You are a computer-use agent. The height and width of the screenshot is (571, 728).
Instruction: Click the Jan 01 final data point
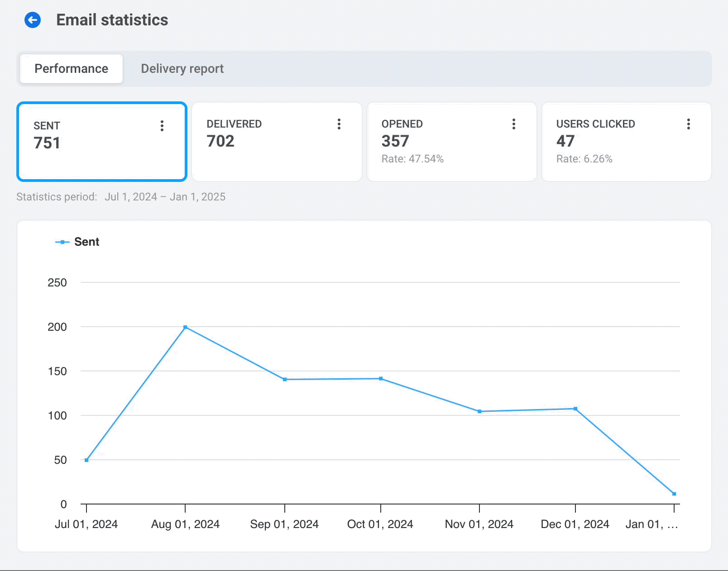(674, 494)
